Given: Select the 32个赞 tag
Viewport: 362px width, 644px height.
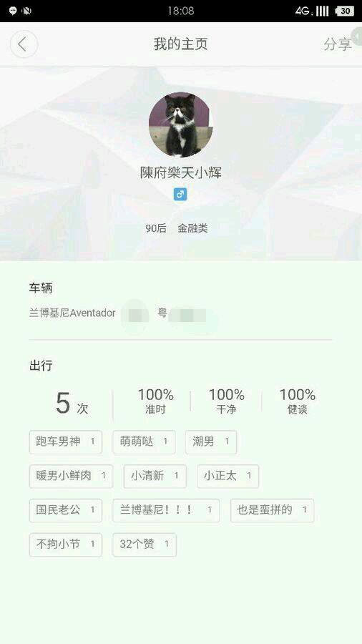Looking at the screenshot, I should coord(145,545).
